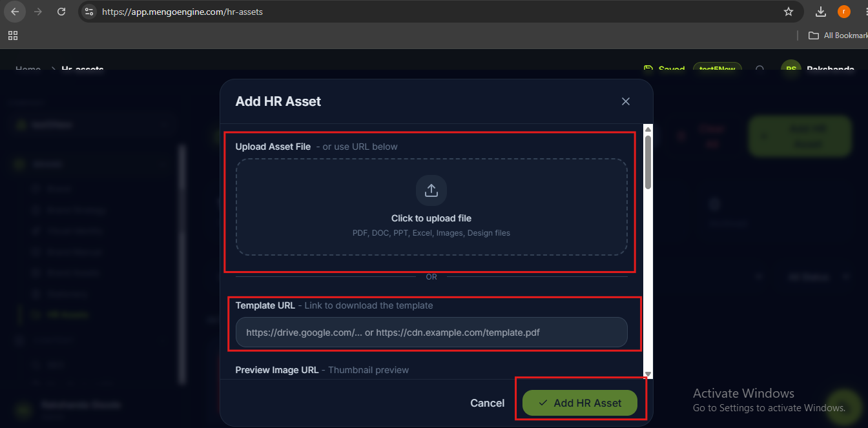Reload the page

point(61,12)
